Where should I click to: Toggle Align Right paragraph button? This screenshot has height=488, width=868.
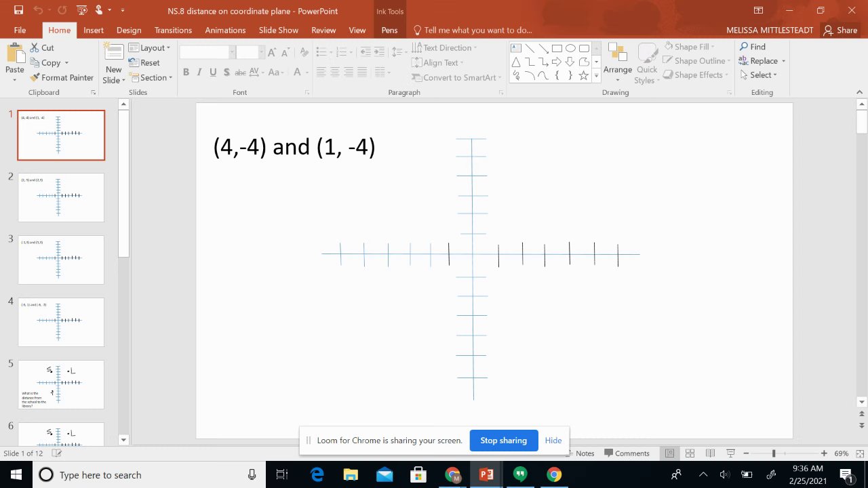349,72
